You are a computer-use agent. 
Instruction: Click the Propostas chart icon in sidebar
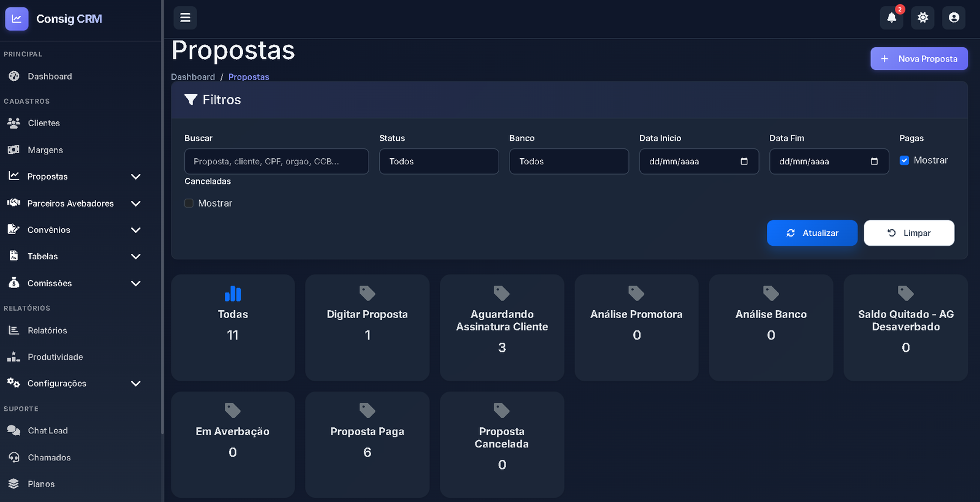click(x=13, y=176)
